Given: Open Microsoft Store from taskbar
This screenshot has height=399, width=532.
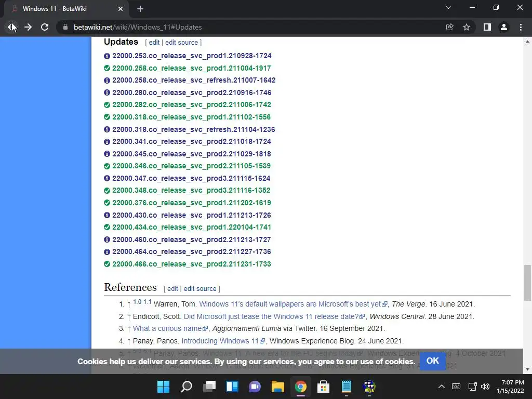Looking at the screenshot, I should (323, 387).
